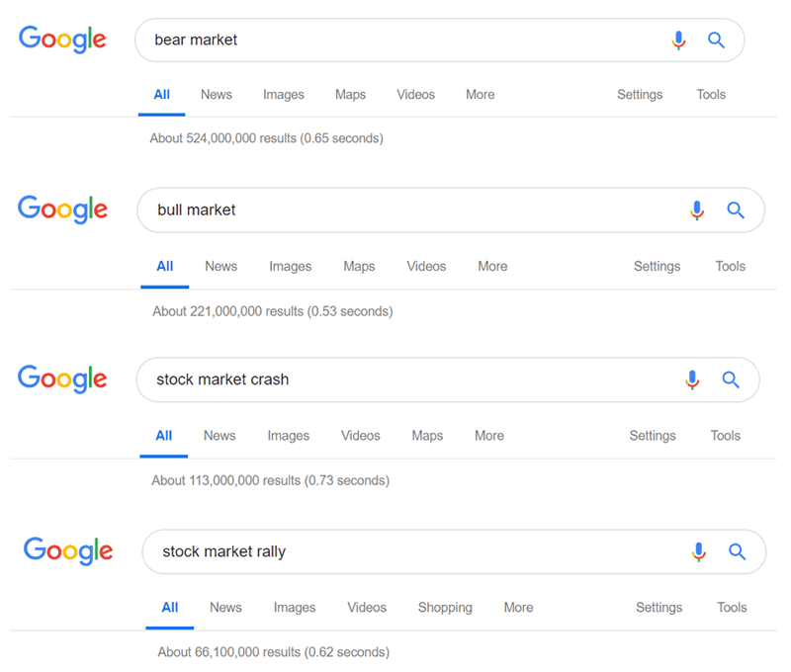
Task: Expand More options under stock market rally
Action: [518, 608]
